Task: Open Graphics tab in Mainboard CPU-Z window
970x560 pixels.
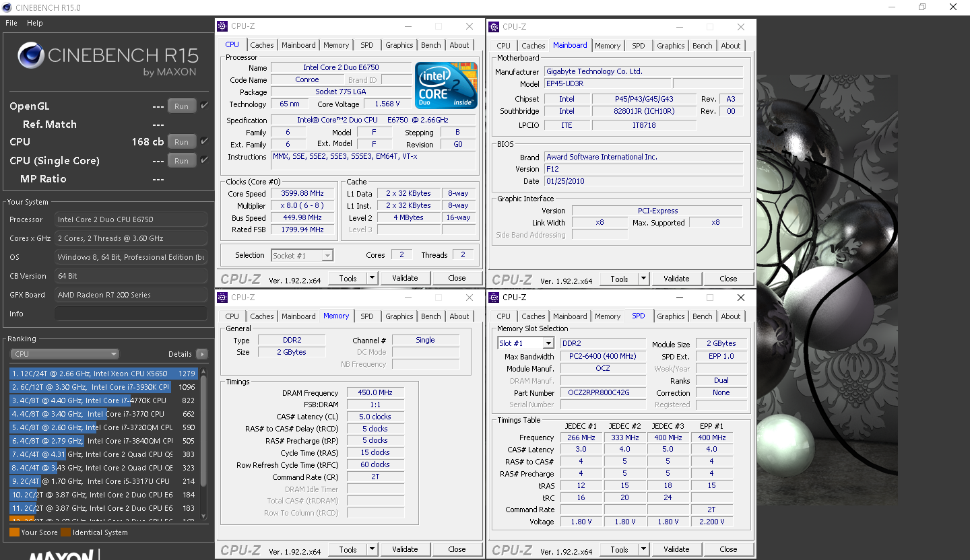Action: click(671, 46)
